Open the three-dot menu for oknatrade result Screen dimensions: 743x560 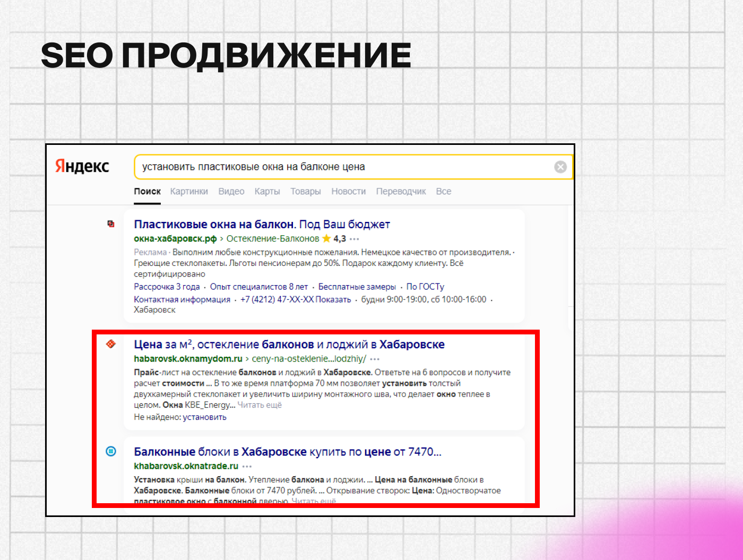point(247,467)
